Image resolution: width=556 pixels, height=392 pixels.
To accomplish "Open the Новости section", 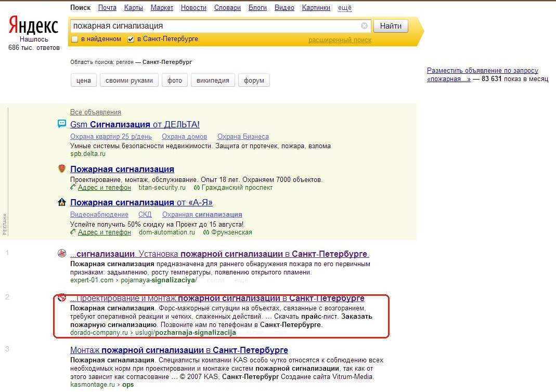I will [x=193, y=8].
